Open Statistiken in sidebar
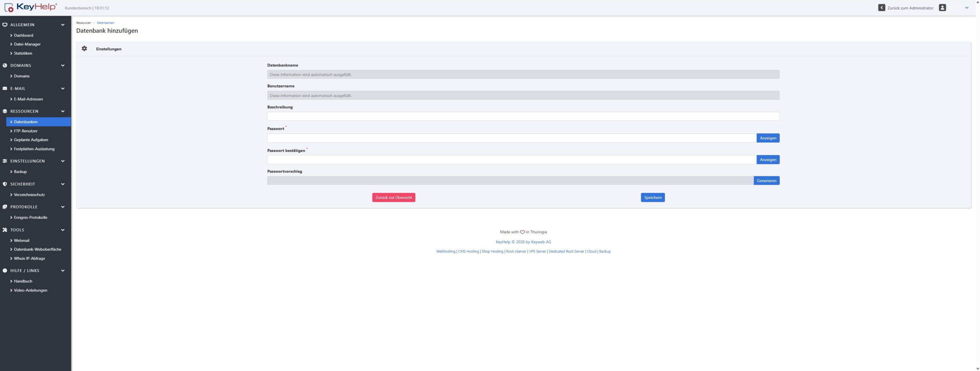980x371 pixels. point(23,53)
